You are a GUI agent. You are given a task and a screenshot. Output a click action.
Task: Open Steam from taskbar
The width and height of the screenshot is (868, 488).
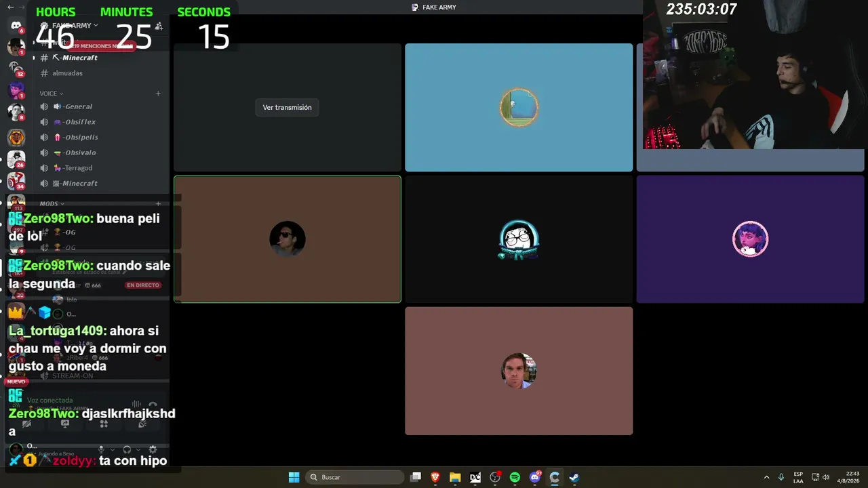click(574, 477)
